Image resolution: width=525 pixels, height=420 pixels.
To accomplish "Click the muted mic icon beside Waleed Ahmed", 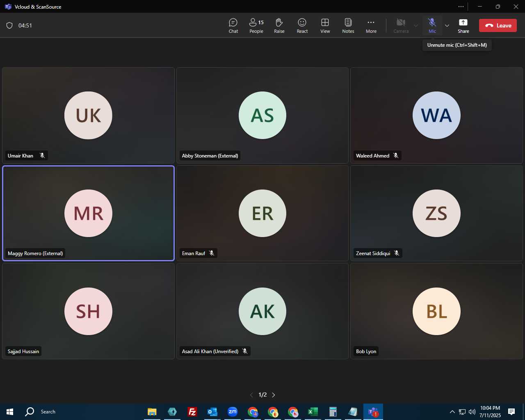I will click(396, 155).
